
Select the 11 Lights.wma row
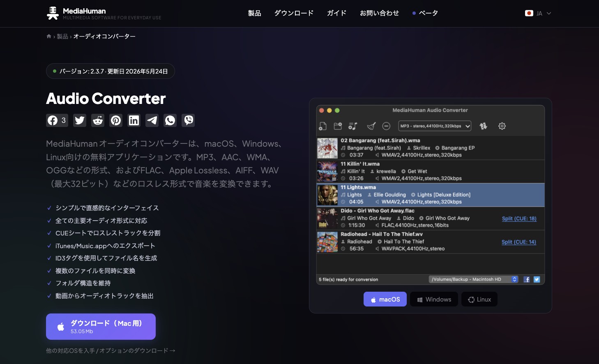[x=431, y=195]
